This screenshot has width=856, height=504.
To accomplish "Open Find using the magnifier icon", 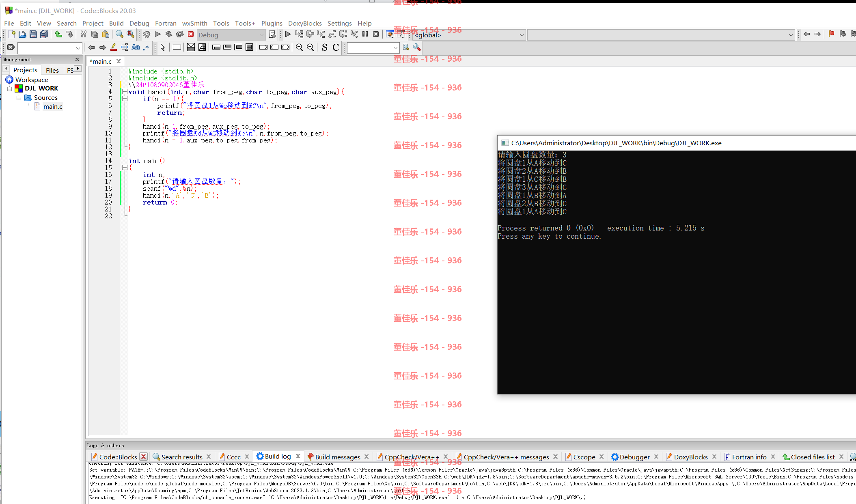I will (x=119, y=34).
